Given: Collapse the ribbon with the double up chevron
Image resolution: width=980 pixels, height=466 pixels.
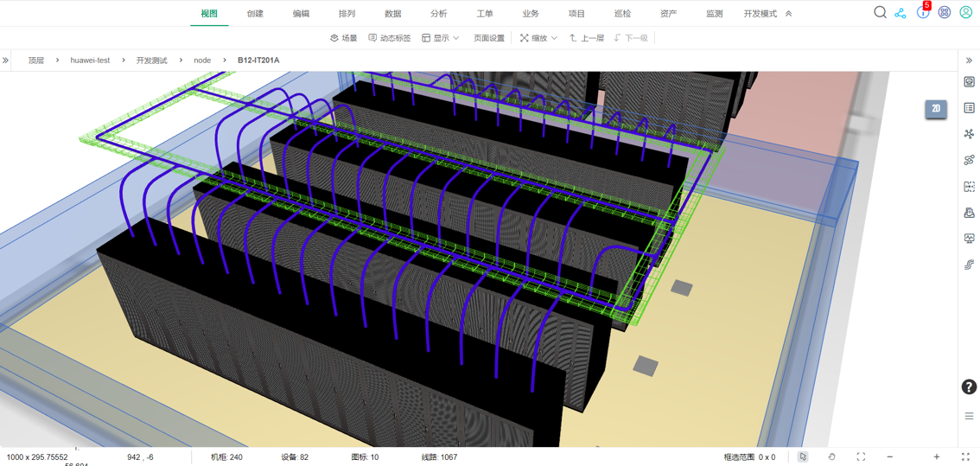Looking at the screenshot, I should pyautogui.click(x=789, y=14).
